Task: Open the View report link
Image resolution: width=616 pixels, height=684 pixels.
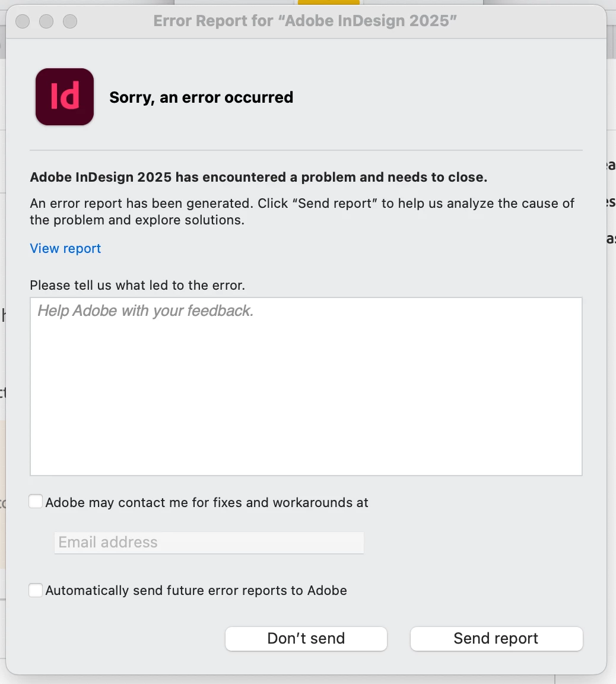Action: [65, 248]
